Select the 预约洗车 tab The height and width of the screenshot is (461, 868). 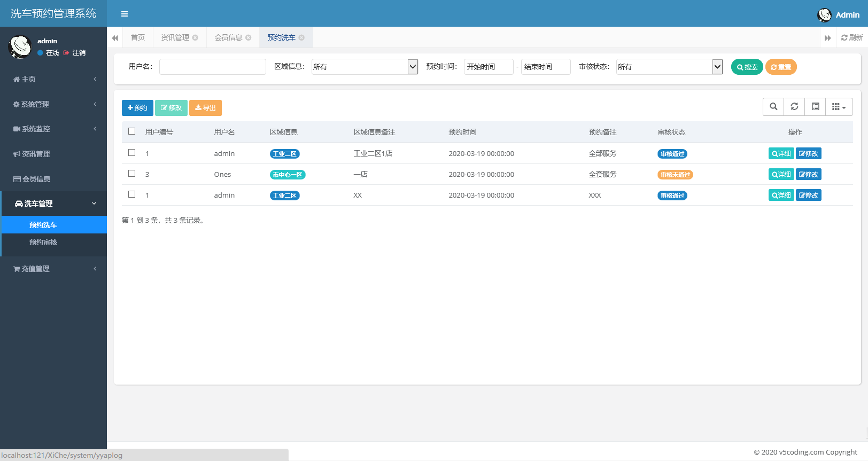pyautogui.click(x=282, y=37)
